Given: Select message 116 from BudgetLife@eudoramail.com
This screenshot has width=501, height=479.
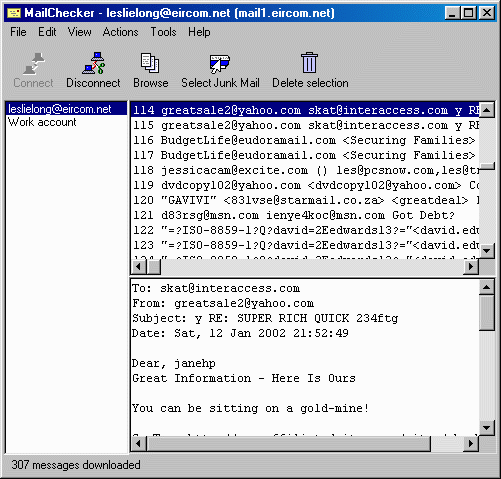Looking at the screenshot, I should pyautogui.click(x=305, y=140).
